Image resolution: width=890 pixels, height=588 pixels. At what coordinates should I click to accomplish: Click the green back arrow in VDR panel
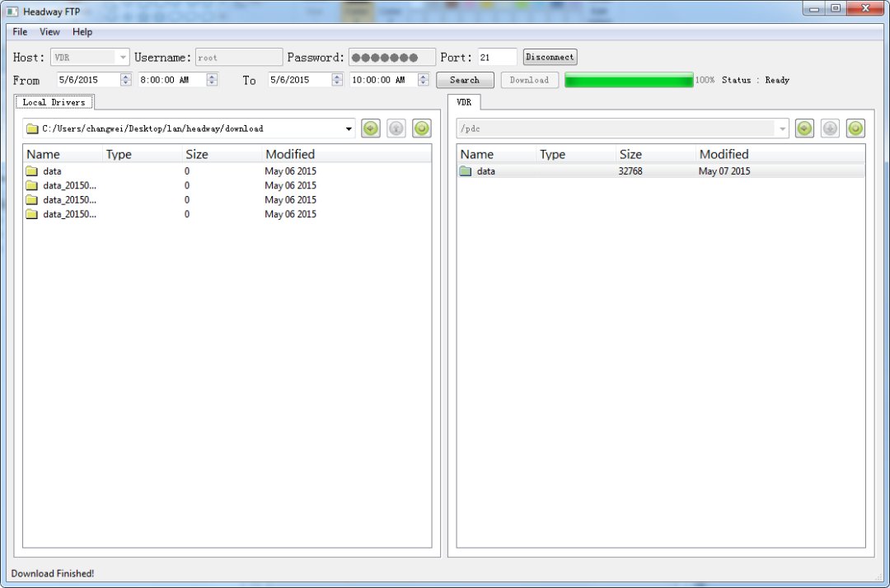tap(804, 128)
